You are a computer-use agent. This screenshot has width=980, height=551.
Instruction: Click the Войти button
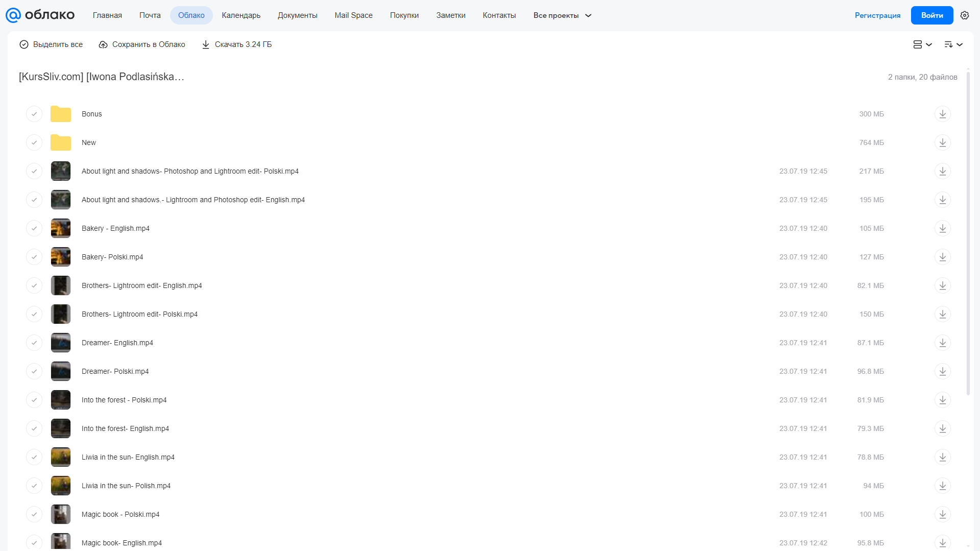point(932,15)
